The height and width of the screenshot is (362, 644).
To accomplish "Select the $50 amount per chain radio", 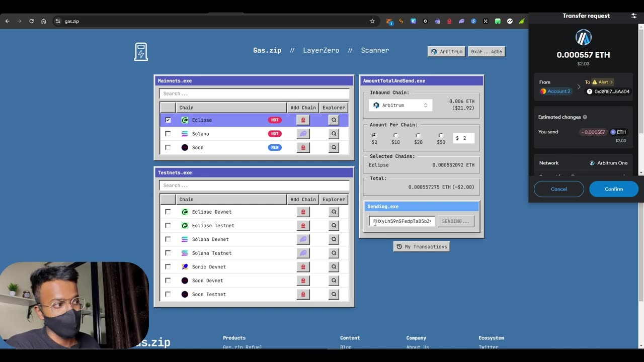I will [x=441, y=135].
